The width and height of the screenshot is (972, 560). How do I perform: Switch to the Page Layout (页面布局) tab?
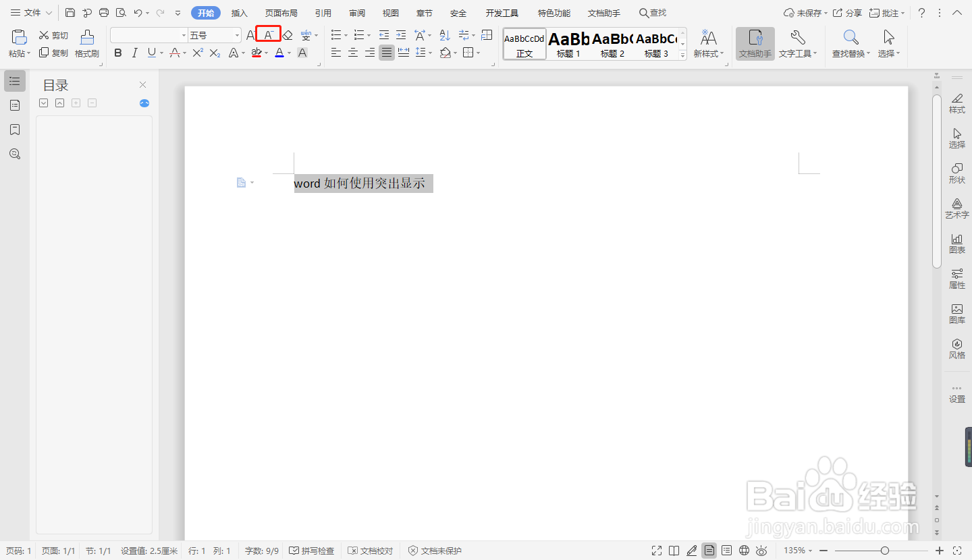pos(281,13)
